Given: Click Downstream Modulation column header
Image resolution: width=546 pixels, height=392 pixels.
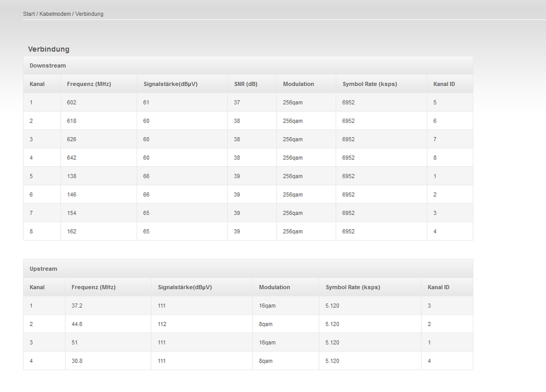Looking at the screenshot, I should click(298, 84).
